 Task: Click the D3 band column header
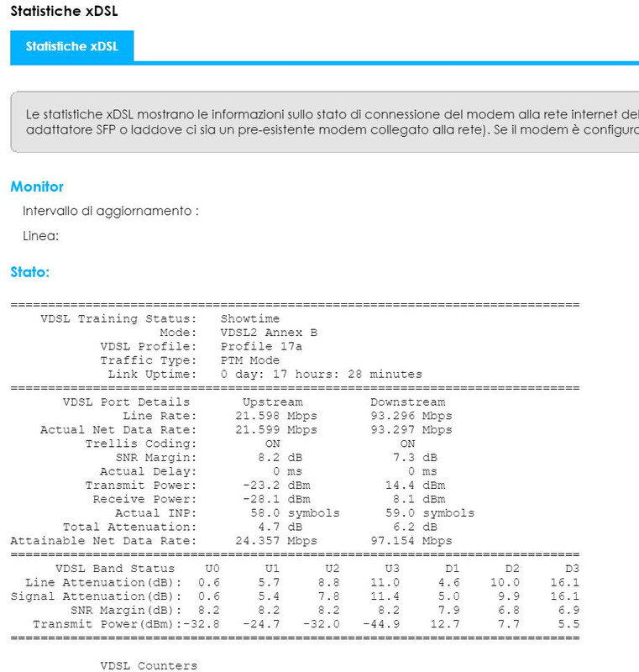[x=572, y=569]
